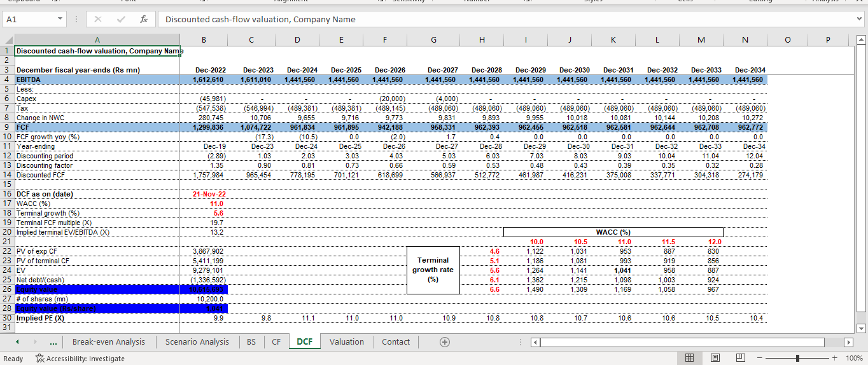Click the zoom slider handle
Viewport: 868px width, 365px height.
tap(797, 358)
